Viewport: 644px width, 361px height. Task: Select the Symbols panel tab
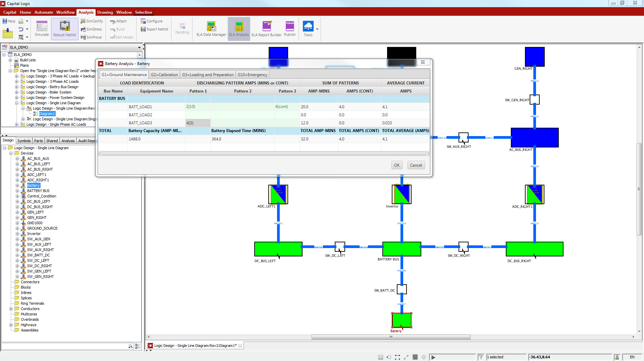tap(24, 141)
